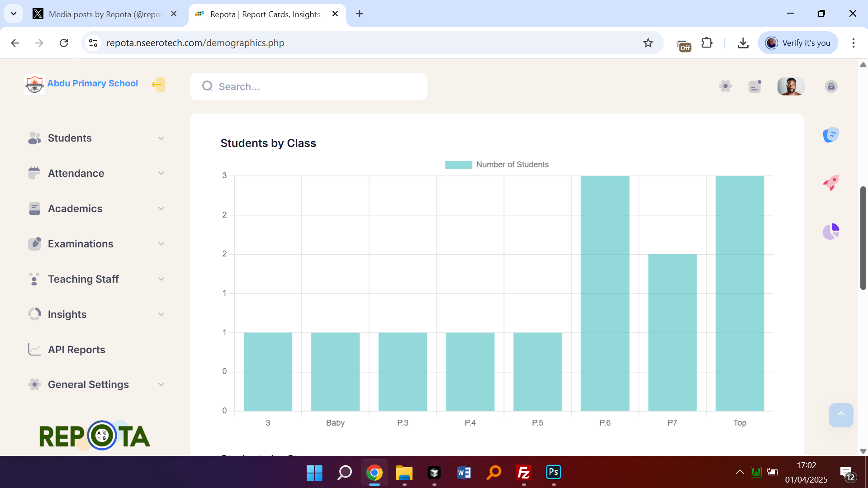Viewport: 868px width, 488px height.
Task: Expand the Attendance section chevron
Action: tap(161, 173)
